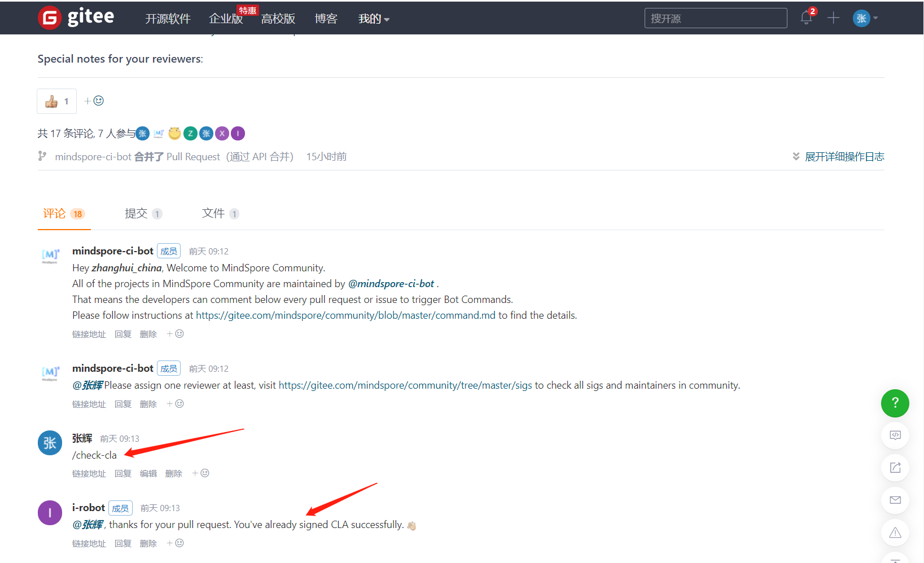Open i-robot purple avatar beside comment

(50, 513)
